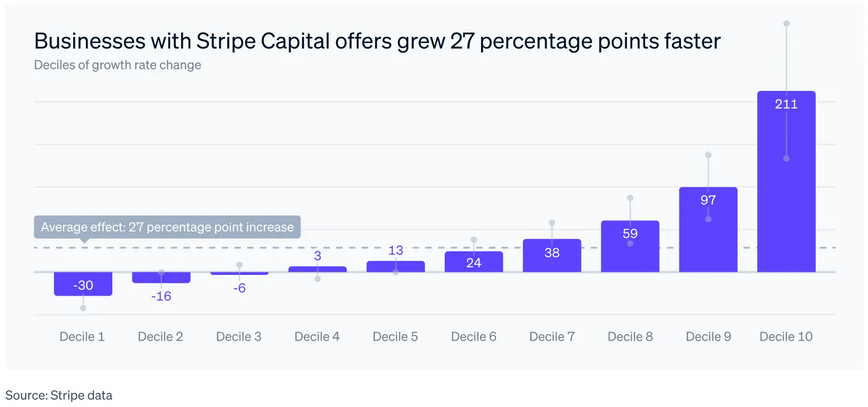The height and width of the screenshot is (407, 868).
Task: Select the bar with value 38
Action: [552, 257]
